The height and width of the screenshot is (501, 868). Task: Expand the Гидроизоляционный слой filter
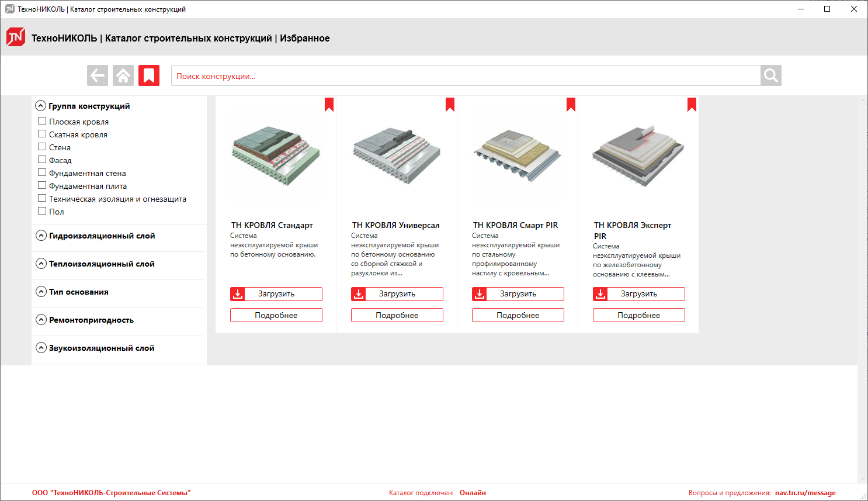41,236
